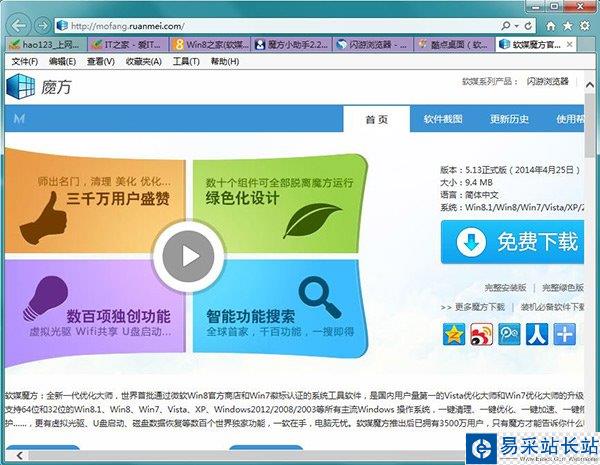This screenshot has width=600, height=465.
Task: Open the 软件截图 navigation tab
Action: (443, 119)
